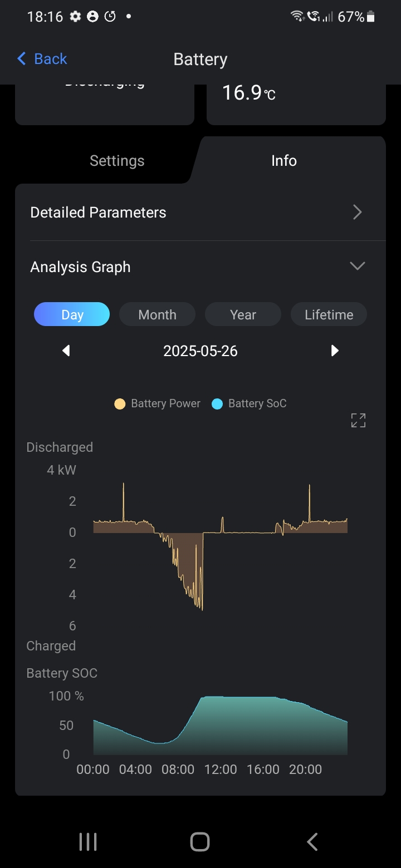Tap Android home button icon
401x868 pixels.
tap(200, 842)
